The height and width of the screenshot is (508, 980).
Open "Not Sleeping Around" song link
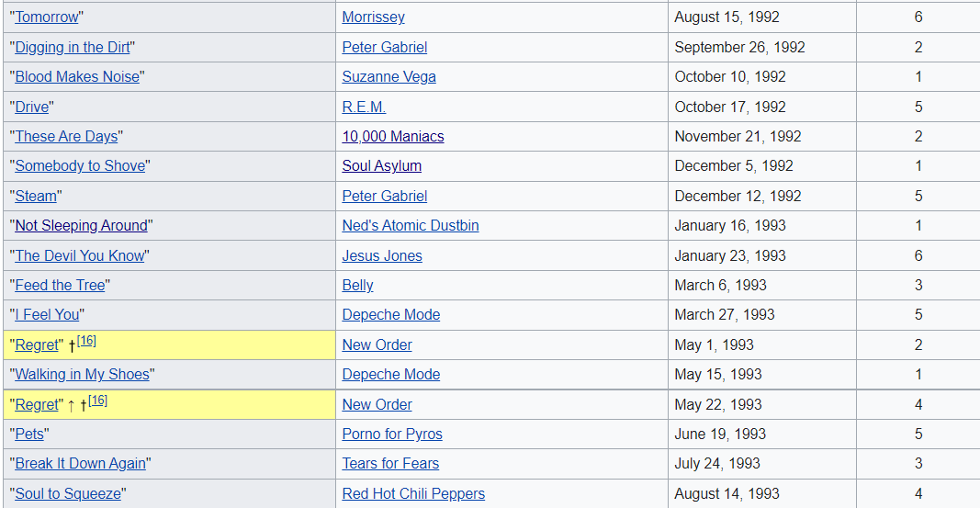(81, 226)
